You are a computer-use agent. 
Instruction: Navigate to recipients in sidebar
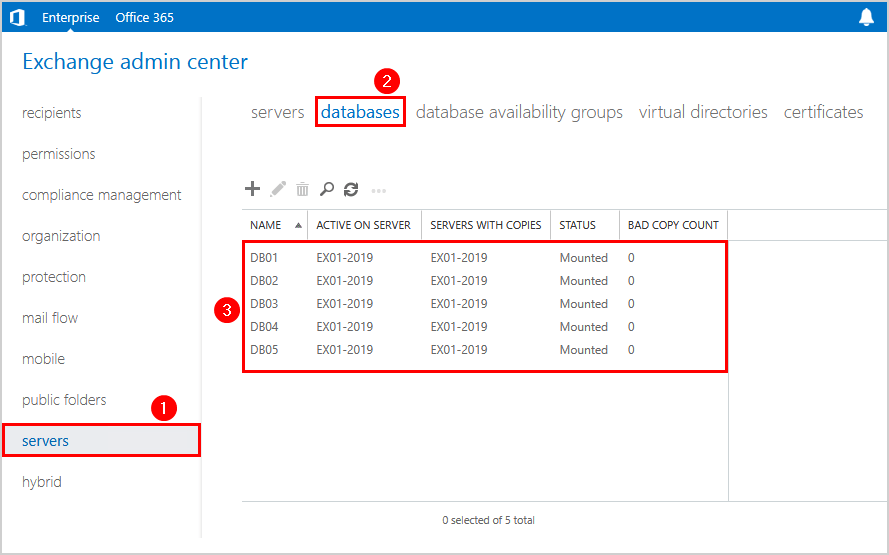point(52,113)
